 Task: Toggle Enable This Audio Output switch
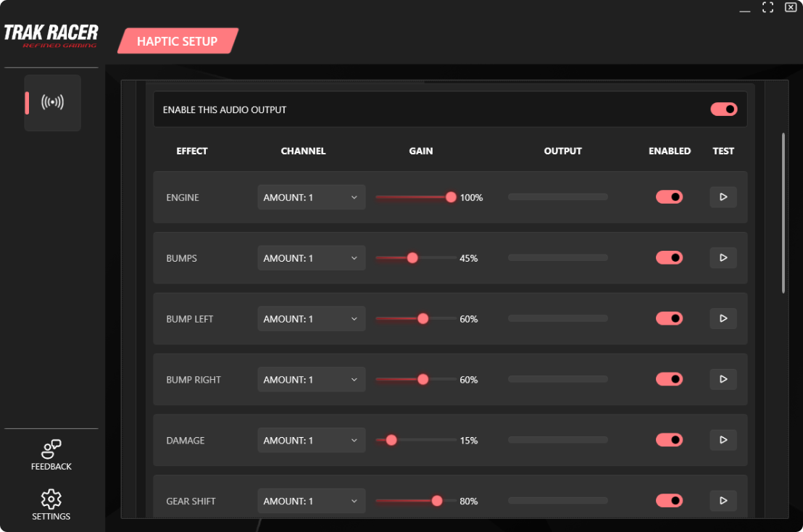723,109
